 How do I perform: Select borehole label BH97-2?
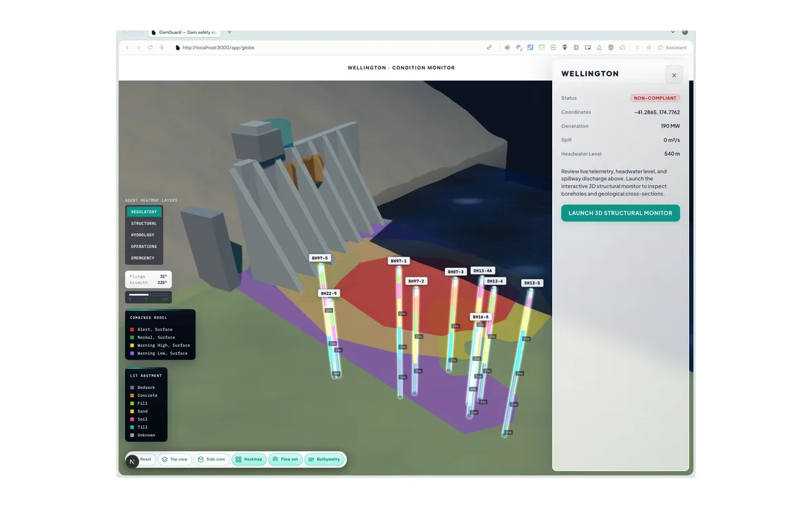tap(416, 281)
